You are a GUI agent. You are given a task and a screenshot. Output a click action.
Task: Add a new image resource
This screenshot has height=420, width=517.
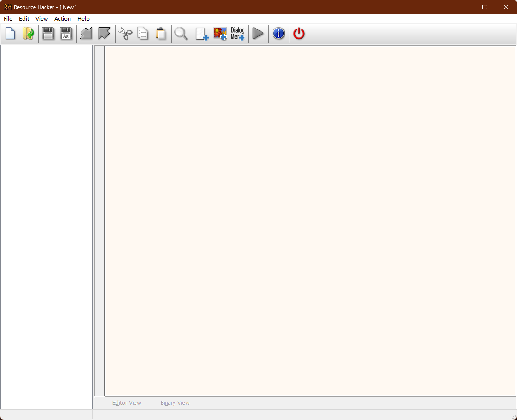(220, 34)
